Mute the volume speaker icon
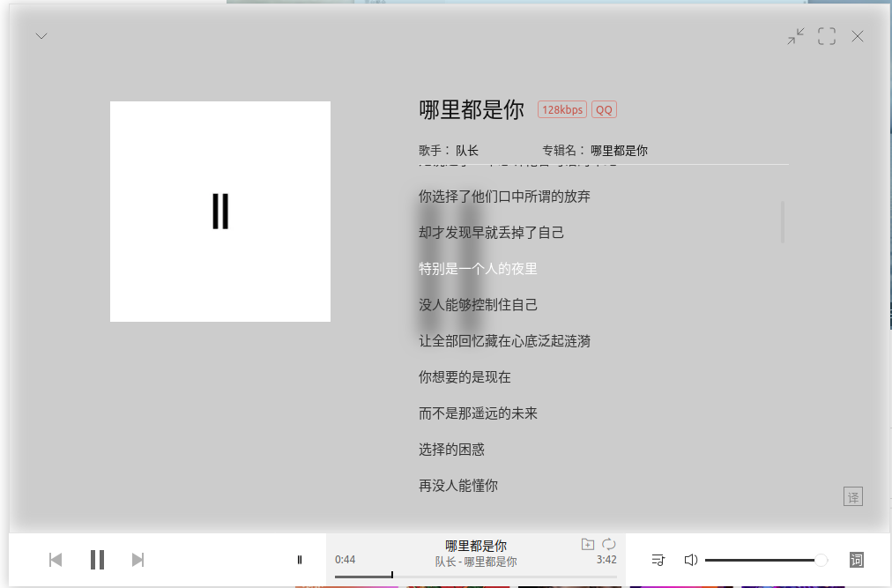 691,560
